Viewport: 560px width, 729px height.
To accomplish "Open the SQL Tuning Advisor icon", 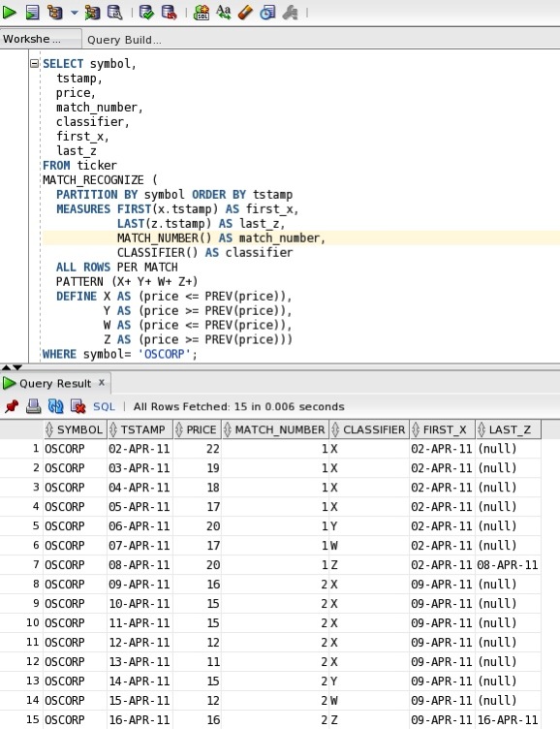I will tap(114, 12).
